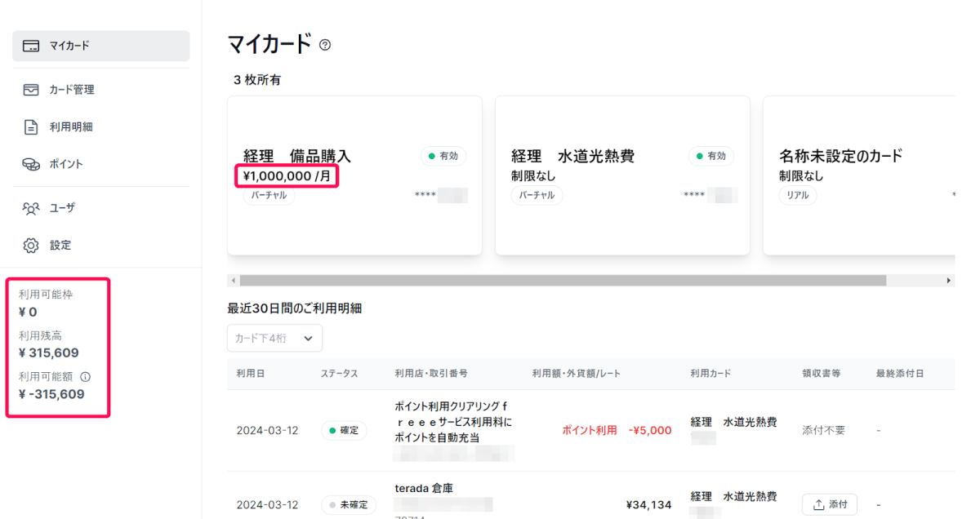Screen dimensions: 980x519
Task: Click the help icon beside マイカード title
Action: (325, 45)
